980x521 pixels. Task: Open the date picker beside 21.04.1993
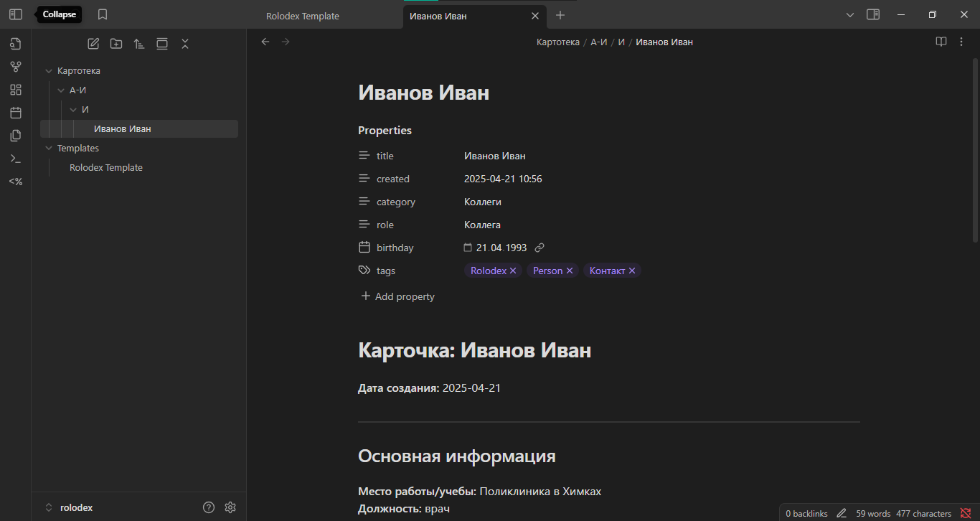pyautogui.click(x=468, y=248)
